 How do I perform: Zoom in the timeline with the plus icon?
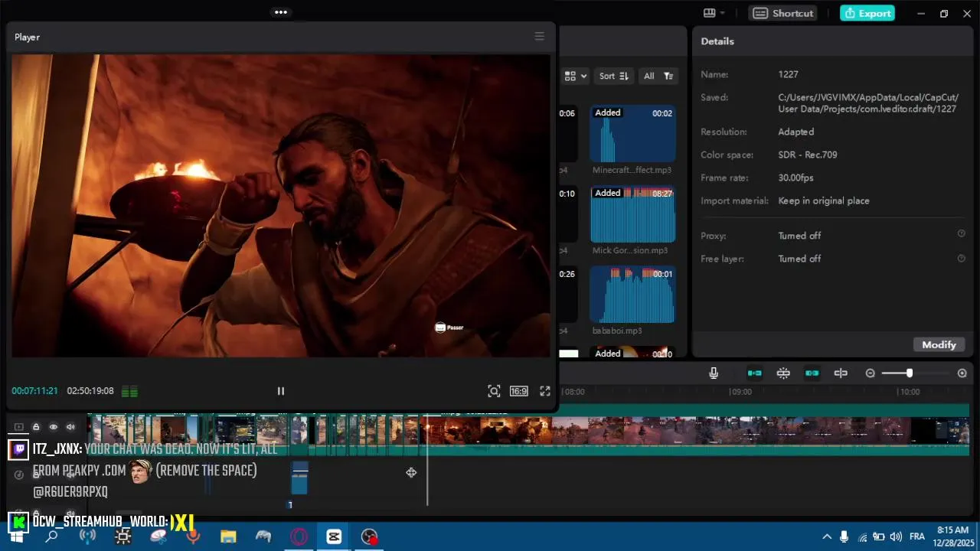pos(962,373)
